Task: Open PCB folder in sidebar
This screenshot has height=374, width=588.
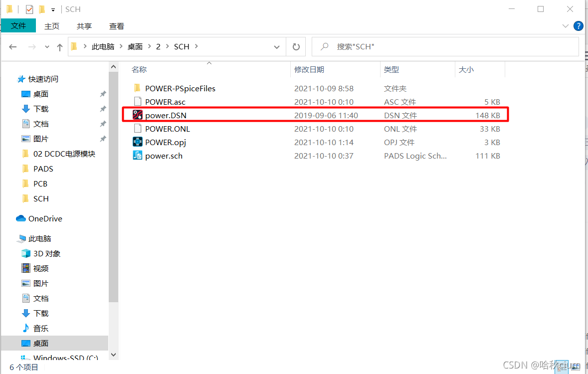Action: click(x=34, y=184)
